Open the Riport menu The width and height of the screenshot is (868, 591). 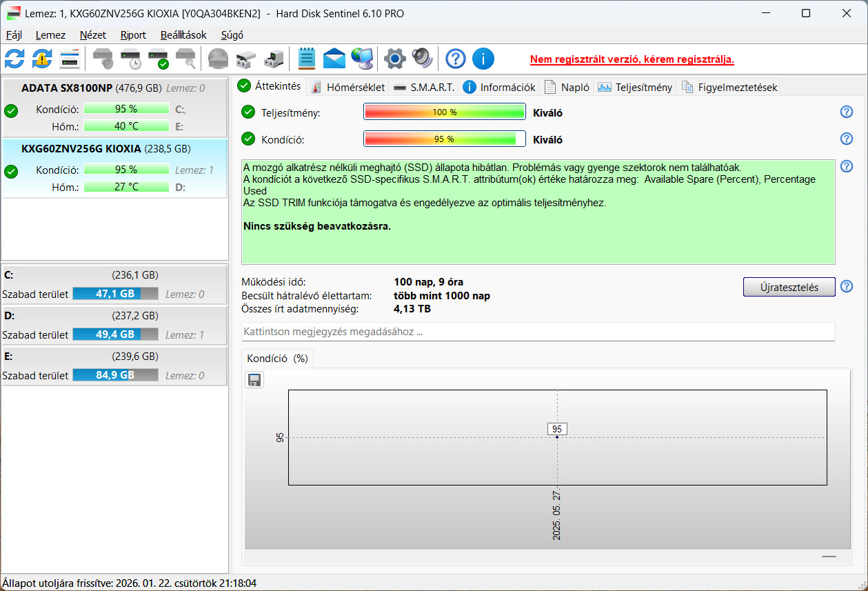tap(133, 34)
